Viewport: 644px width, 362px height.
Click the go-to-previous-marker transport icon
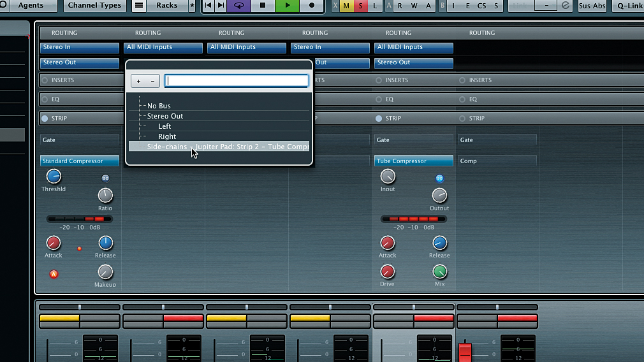(x=209, y=5)
